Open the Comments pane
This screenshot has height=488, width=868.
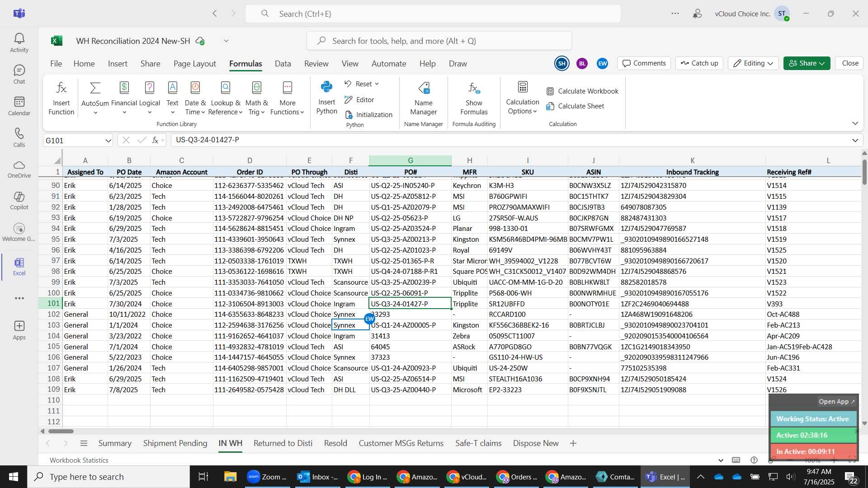(644, 63)
